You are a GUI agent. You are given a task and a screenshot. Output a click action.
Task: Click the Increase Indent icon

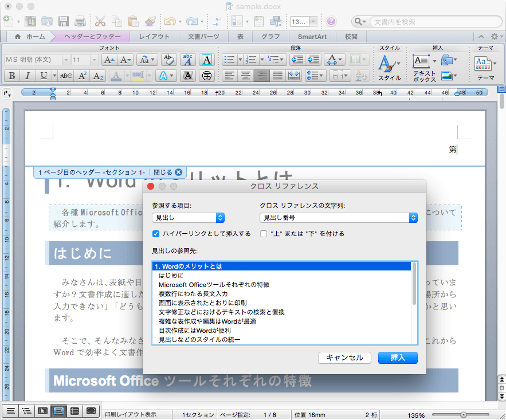[x=313, y=60]
